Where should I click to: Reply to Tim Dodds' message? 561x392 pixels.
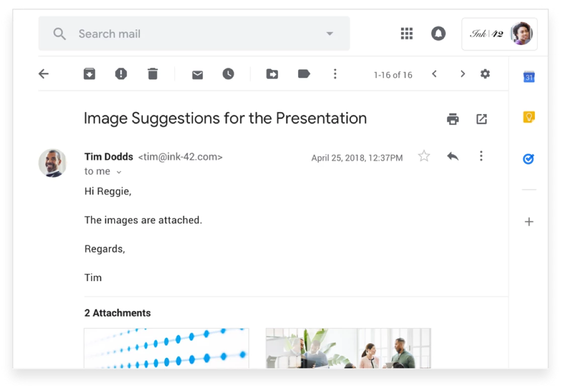coord(452,156)
